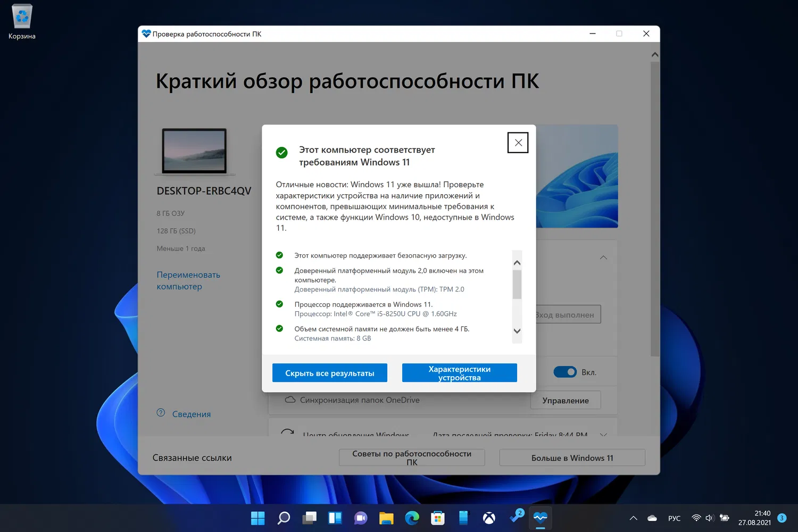This screenshot has width=798, height=532.
Task: Click the Связанные ссылки label
Action: 192,458
